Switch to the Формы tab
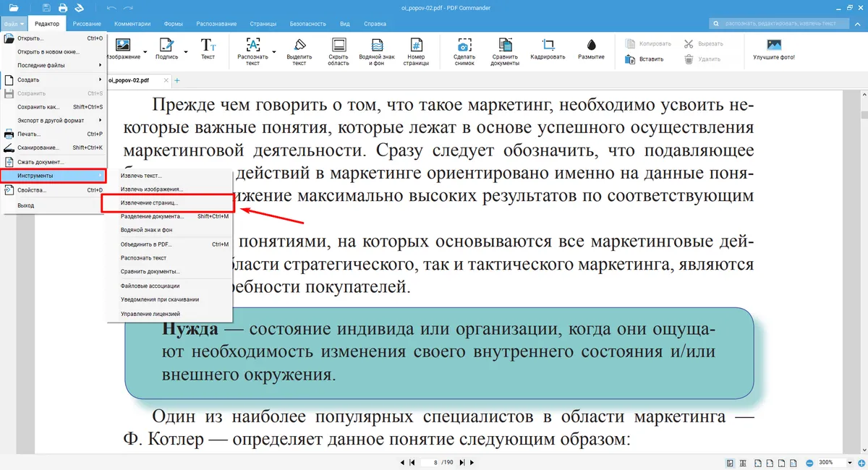The image size is (868, 470). [x=174, y=24]
